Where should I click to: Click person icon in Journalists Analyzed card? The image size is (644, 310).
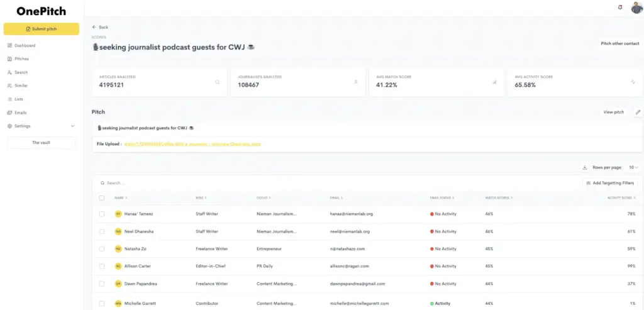[x=356, y=82]
